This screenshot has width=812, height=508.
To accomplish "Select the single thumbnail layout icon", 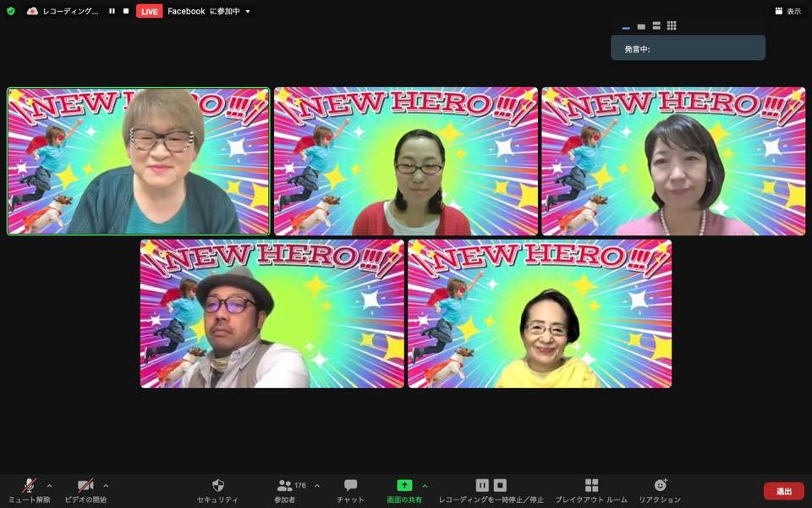I will [x=641, y=26].
